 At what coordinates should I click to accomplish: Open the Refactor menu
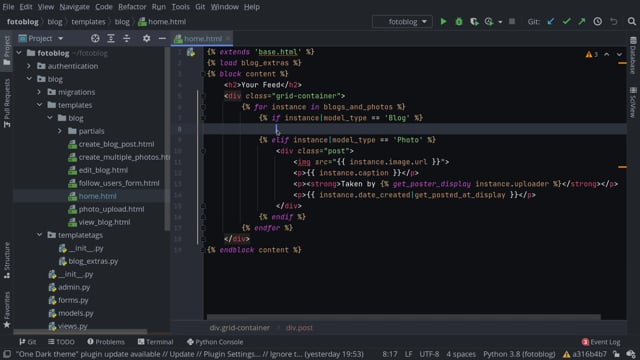(132, 7)
